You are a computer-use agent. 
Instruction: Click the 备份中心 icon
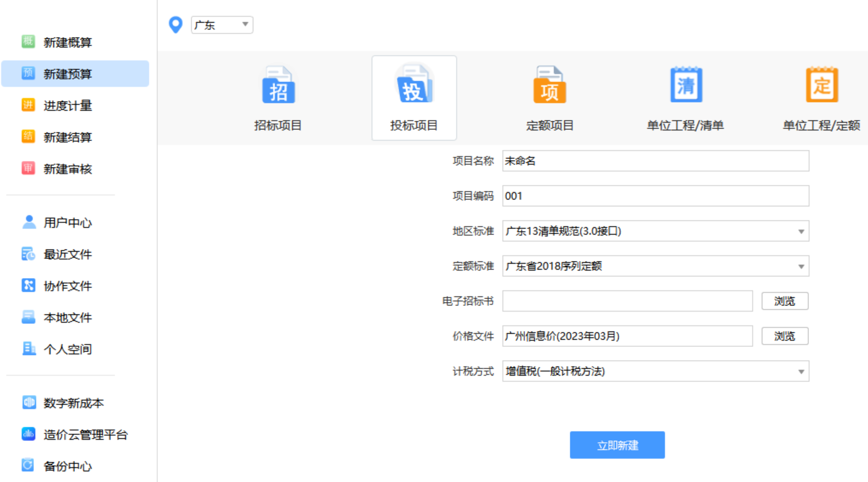click(29, 465)
